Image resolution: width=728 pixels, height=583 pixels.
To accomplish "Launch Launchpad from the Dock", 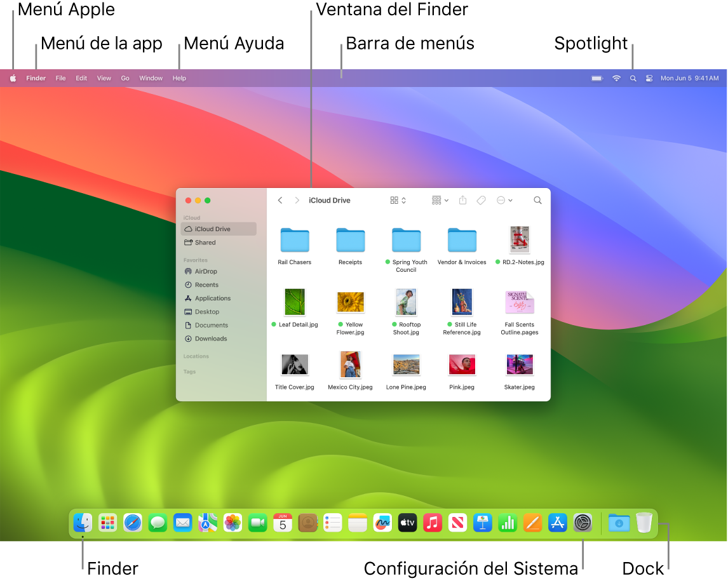I will click(x=107, y=523).
